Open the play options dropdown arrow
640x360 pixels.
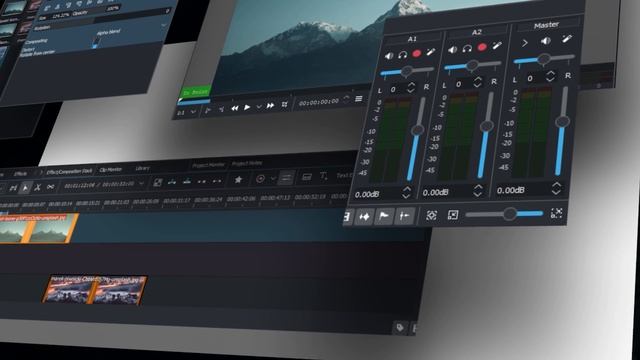[x=259, y=107]
